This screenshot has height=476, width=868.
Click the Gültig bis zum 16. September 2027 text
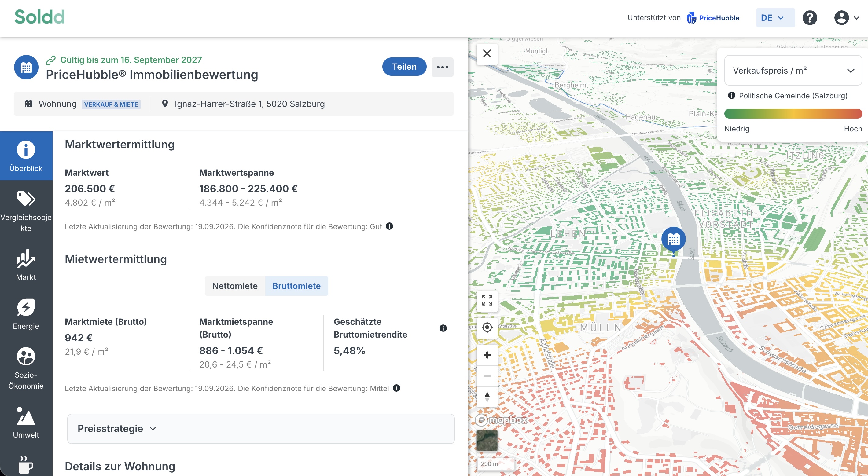pyautogui.click(x=131, y=60)
